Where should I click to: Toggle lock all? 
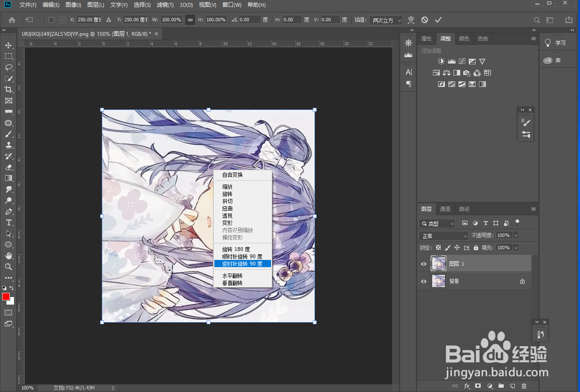pyautogui.click(x=476, y=248)
